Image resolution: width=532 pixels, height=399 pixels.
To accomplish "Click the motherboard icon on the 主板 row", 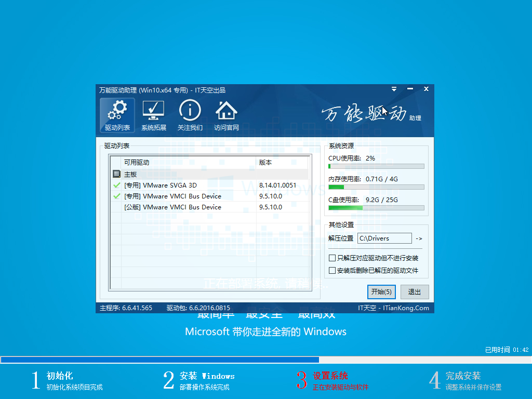I will [117, 174].
